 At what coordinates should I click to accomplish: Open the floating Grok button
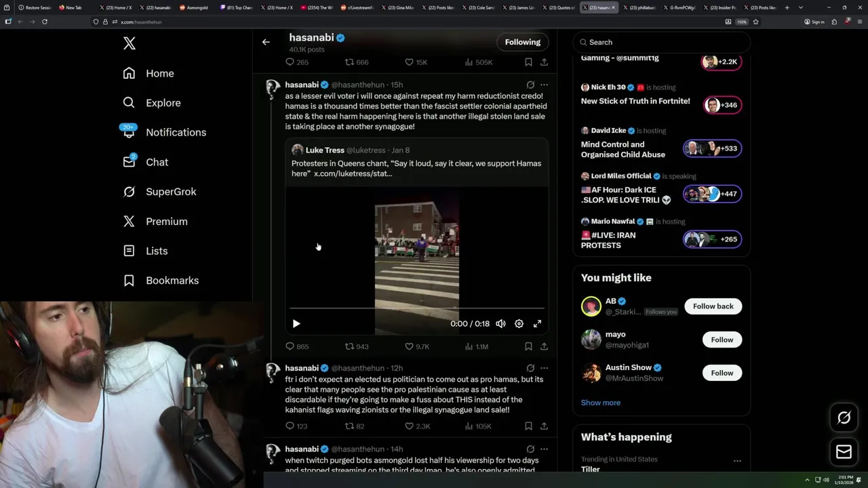[x=844, y=418]
